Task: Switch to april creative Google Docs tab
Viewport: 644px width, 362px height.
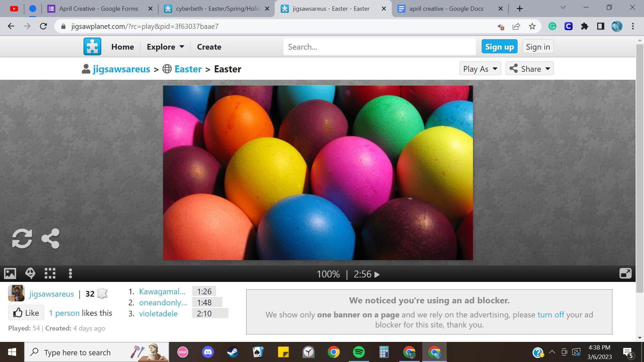Action: click(446, 9)
